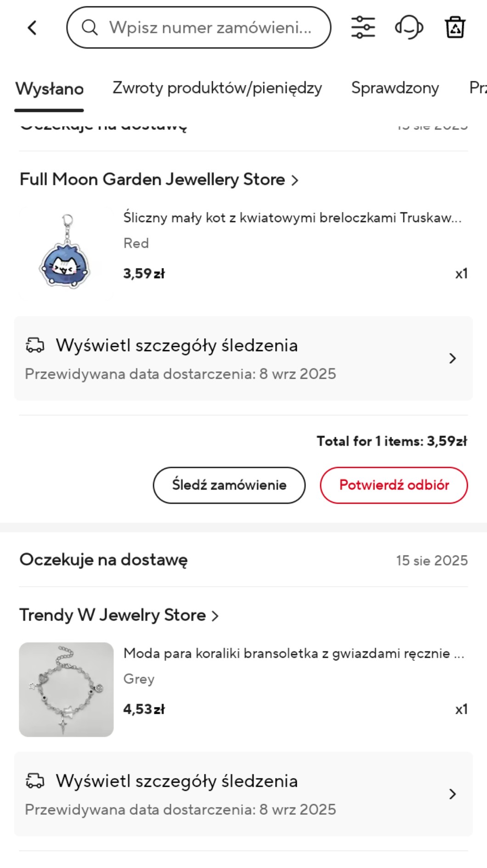Open customer support headset icon
The width and height of the screenshot is (487, 868).
pos(409,28)
